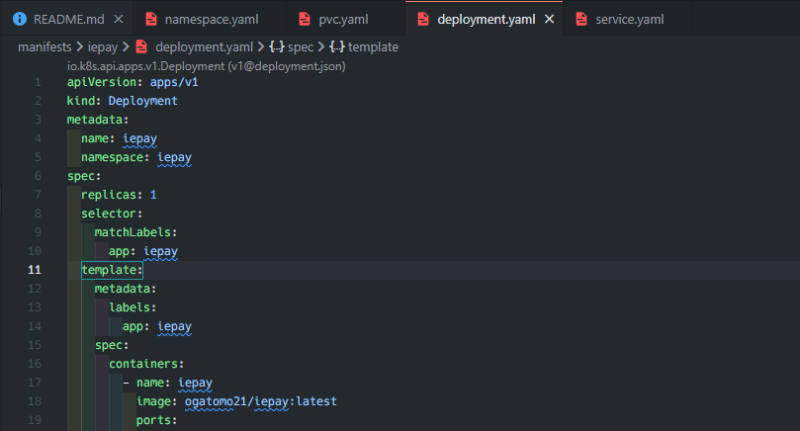Screen dimensions: 800x431
Task: Click the file icon on pvc.yaml tab
Action: click(x=306, y=19)
